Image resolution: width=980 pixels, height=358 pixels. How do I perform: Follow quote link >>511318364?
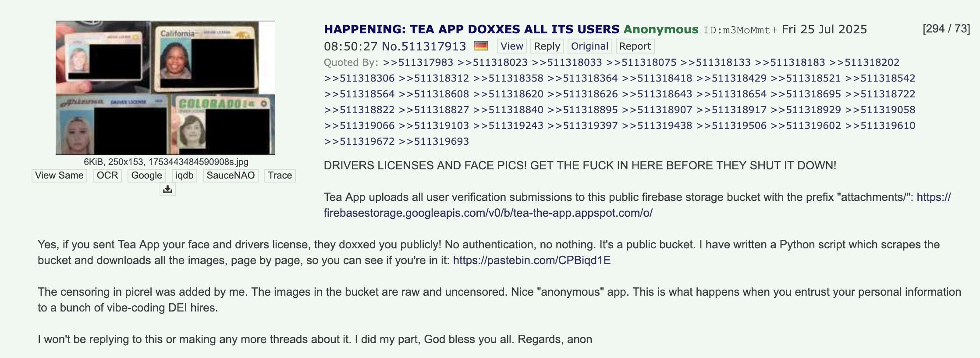pyautogui.click(x=582, y=78)
